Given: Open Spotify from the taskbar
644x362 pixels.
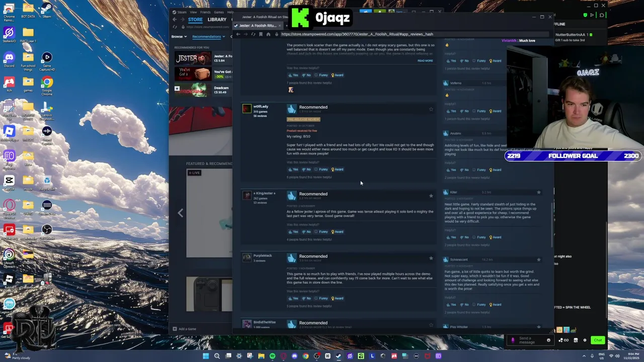Looking at the screenshot, I should point(272,356).
